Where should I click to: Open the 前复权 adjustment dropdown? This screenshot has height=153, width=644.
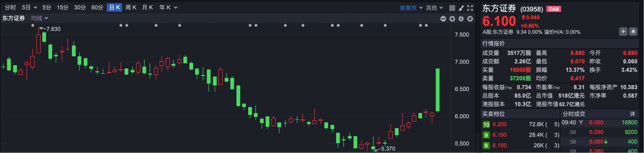pyautogui.click(x=411, y=8)
